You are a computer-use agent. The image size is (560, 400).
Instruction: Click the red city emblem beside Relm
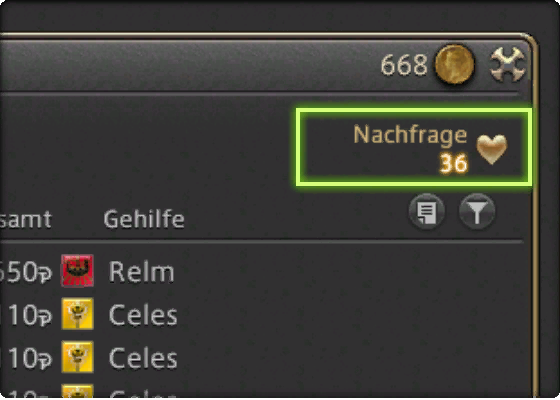point(78,271)
